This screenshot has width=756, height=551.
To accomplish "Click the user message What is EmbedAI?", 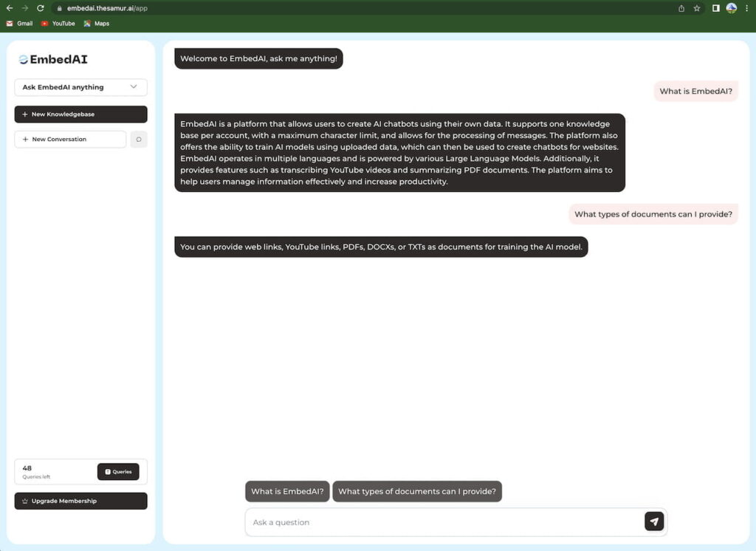I will click(x=695, y=91).
